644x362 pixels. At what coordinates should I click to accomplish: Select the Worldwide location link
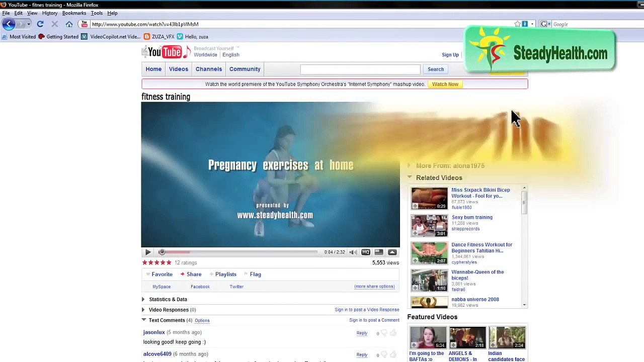(x=206, y=55)
